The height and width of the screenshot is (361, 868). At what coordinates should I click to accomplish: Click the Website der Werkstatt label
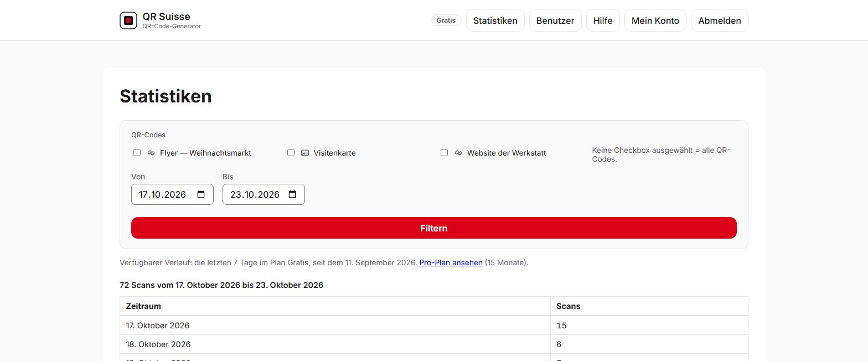(x=507, y=153)
